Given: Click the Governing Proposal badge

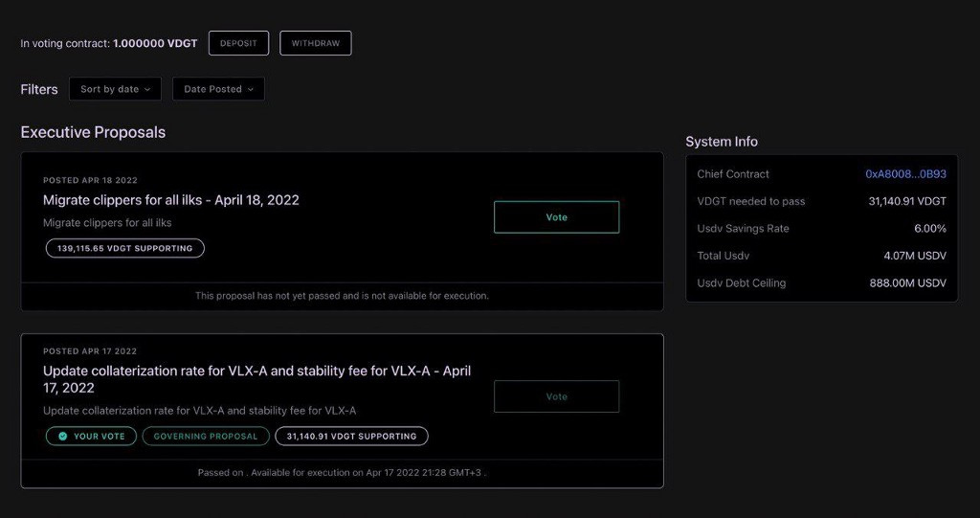Looking at the screenshot, I should click(x=206, y=436).
